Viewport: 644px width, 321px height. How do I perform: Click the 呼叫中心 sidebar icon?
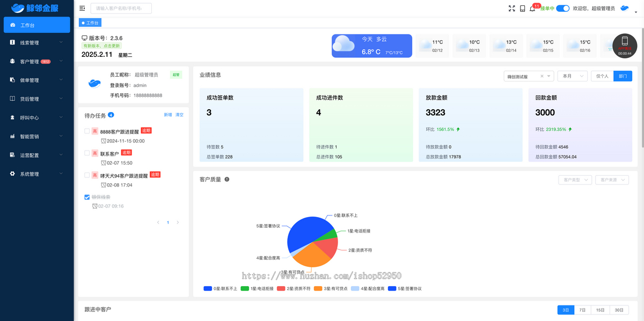(13, 117)
